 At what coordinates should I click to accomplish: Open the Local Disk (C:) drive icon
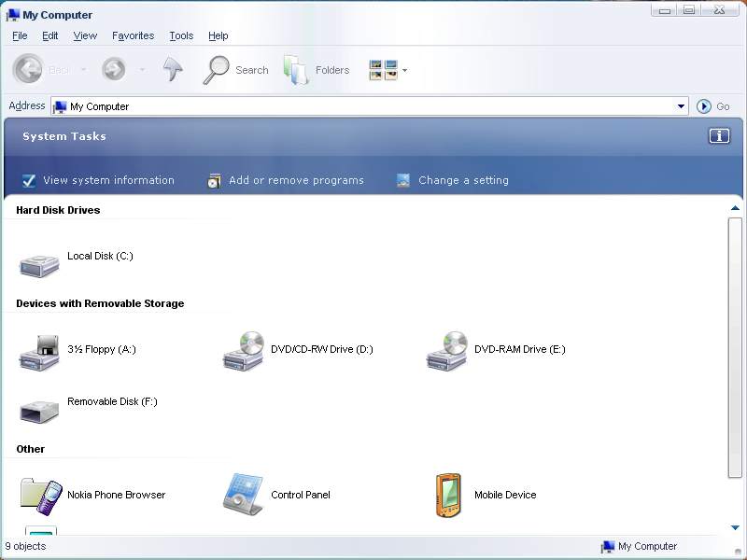39,263
